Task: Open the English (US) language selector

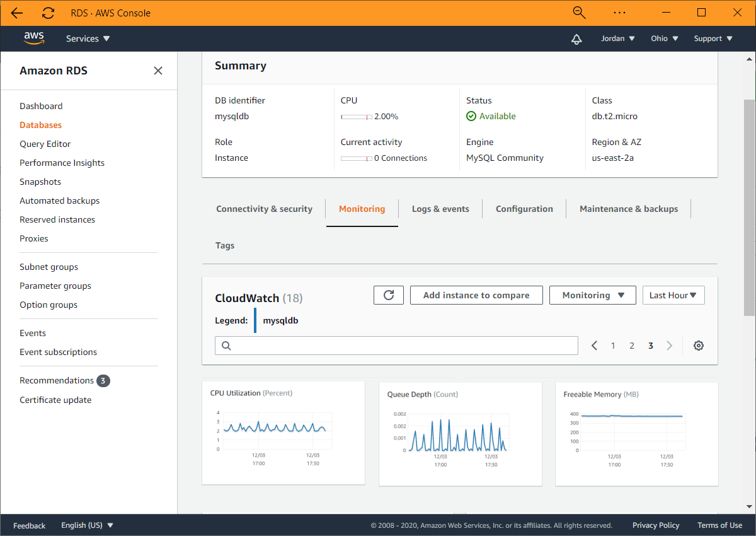Action: [x=87, y=525]
